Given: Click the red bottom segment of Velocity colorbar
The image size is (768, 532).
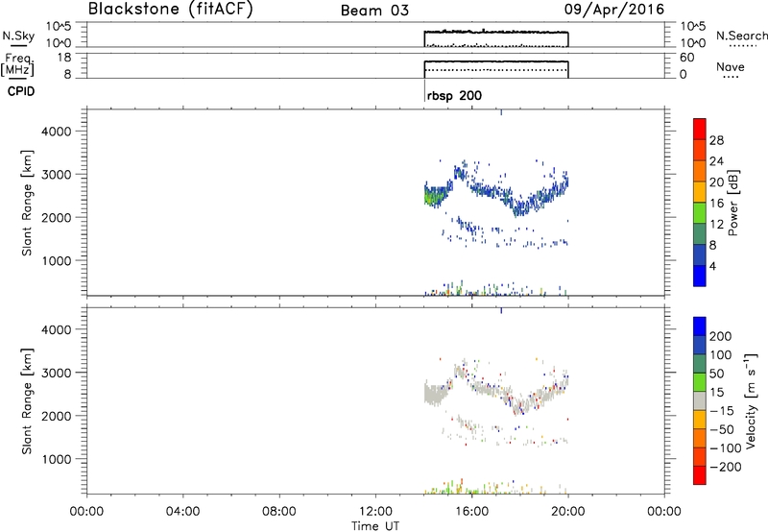Looking at the screenshot, I should [700, 475].
